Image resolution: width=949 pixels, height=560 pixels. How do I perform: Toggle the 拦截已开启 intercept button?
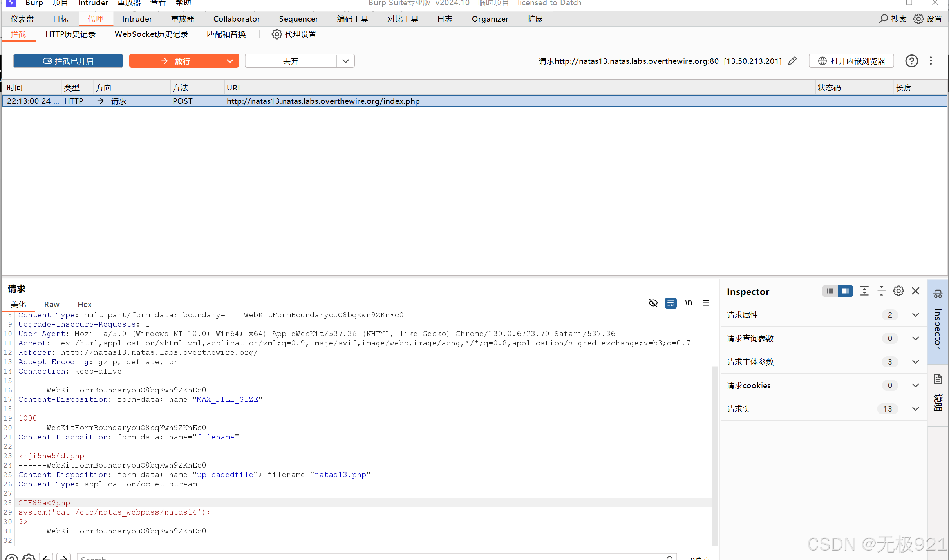tap(68, 61)
